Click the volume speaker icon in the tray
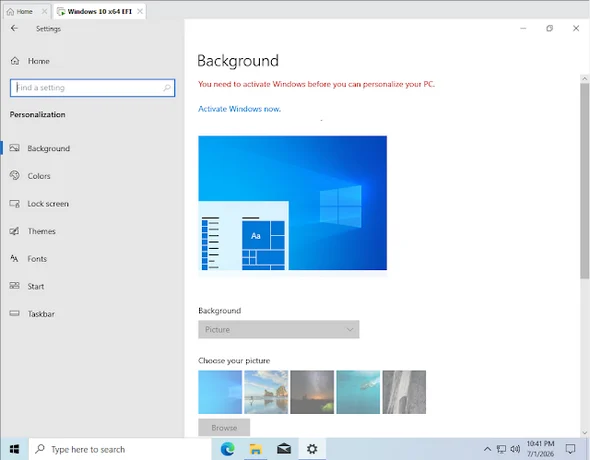590x460 pixels. [x=515, y=449]
